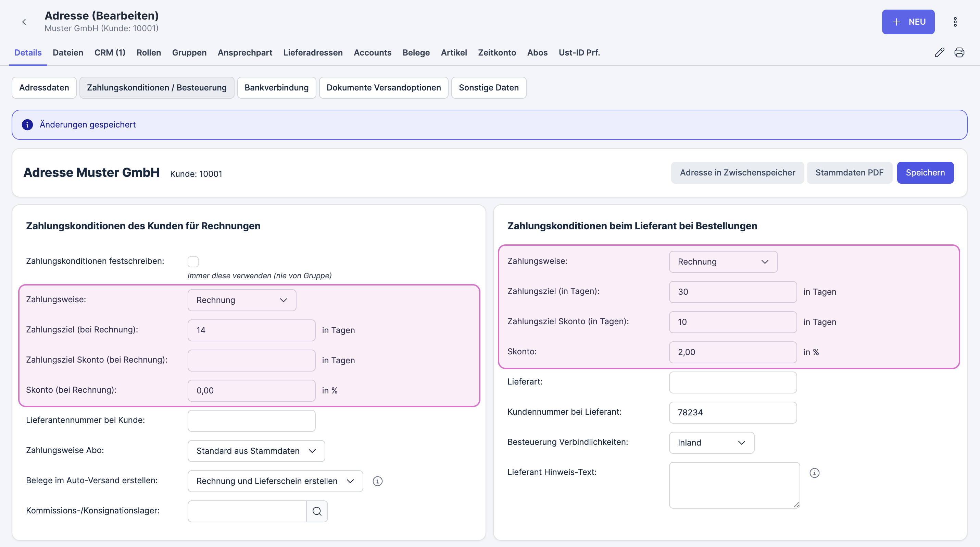Image resolution: width=980 pixels, height=547 pixels.
Task: Click the back arrow icon
Action: [x=24, y=22]
